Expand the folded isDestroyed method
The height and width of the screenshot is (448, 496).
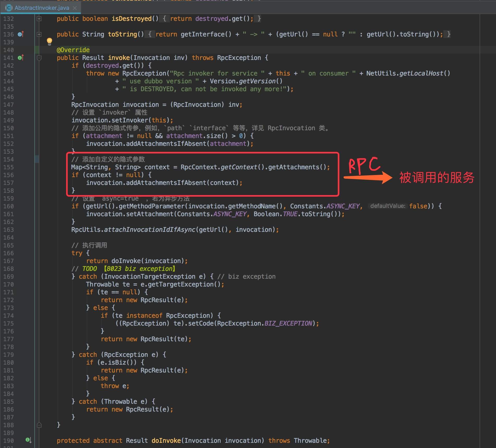(39, 19)
